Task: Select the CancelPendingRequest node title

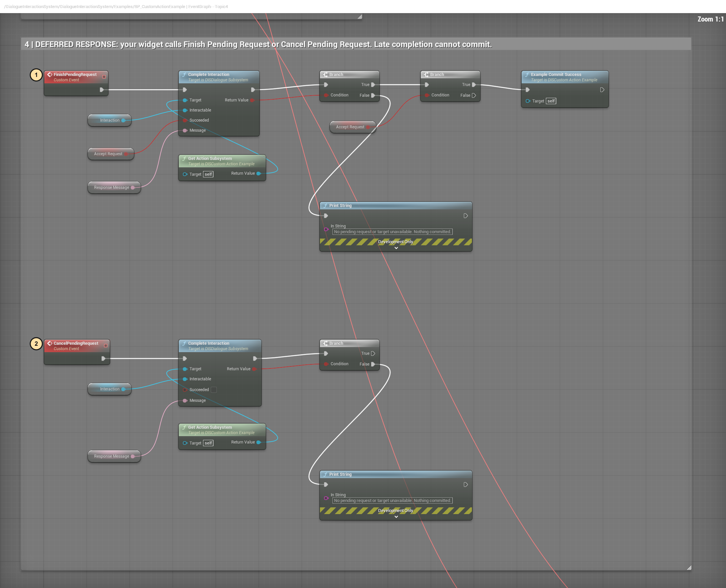Action: (x=76, y=343)
